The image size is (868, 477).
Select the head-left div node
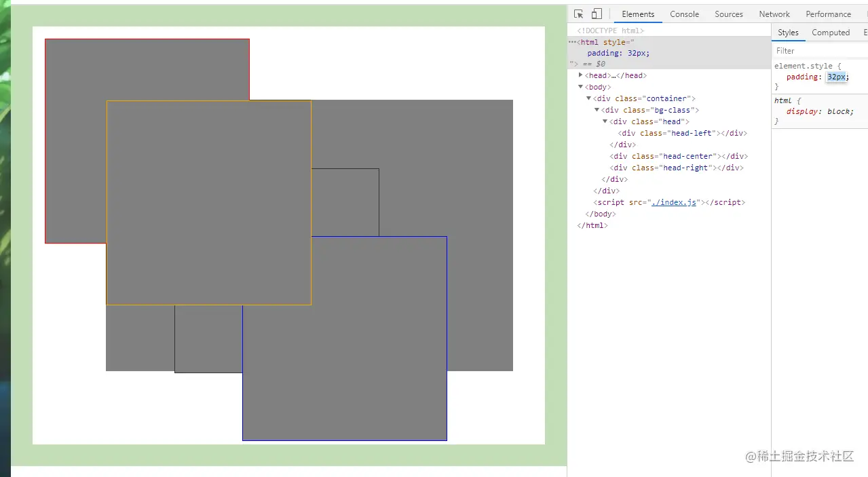coord(682,133)
